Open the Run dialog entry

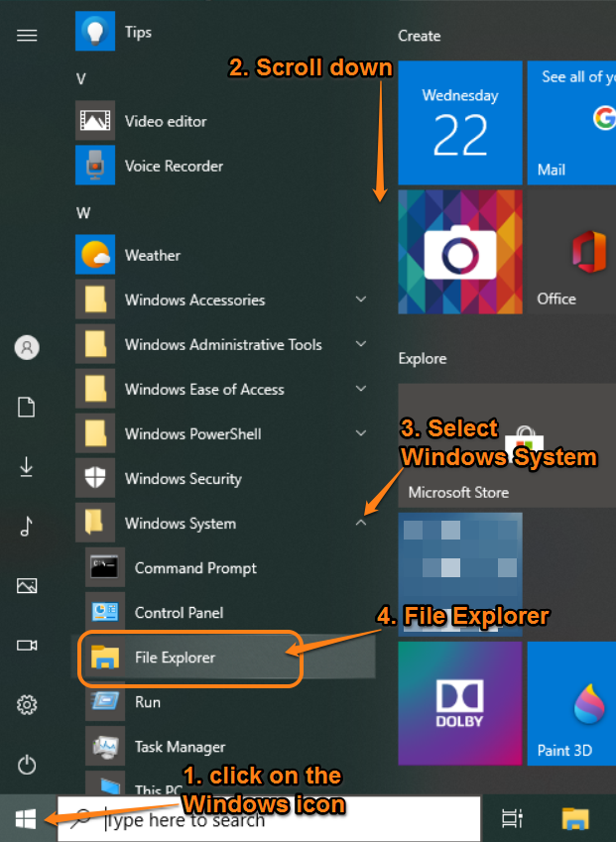(223, 701)
